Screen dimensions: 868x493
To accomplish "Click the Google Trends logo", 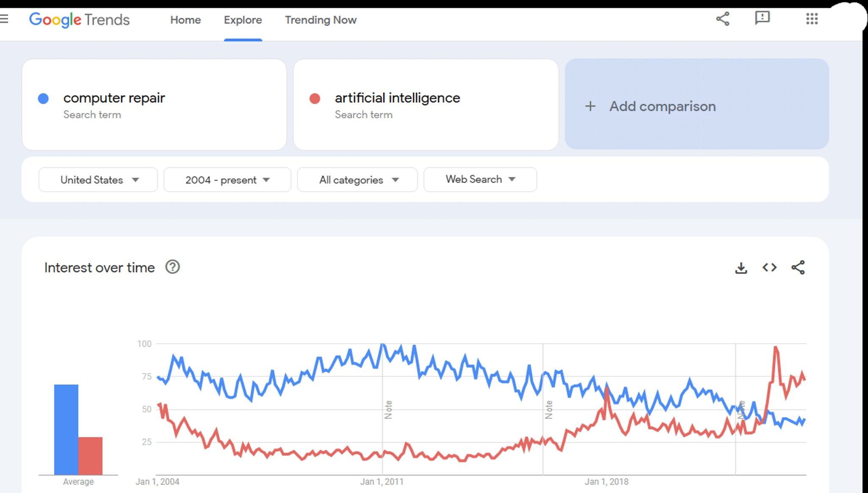I will coord(79,19).
